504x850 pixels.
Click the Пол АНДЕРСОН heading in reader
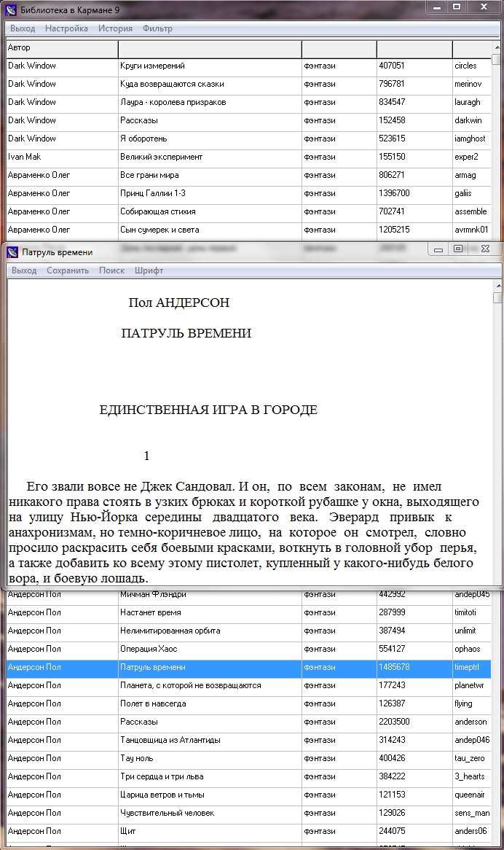[179, 303]
